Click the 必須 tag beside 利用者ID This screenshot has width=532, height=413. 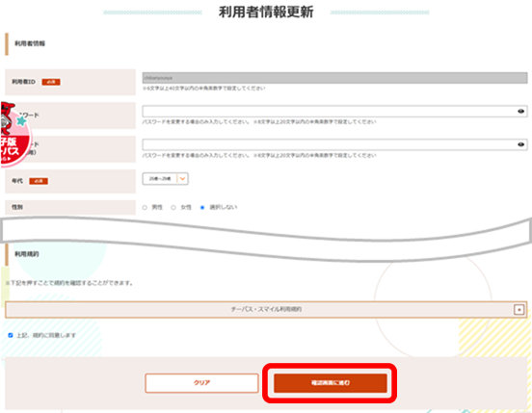(51, 82)
